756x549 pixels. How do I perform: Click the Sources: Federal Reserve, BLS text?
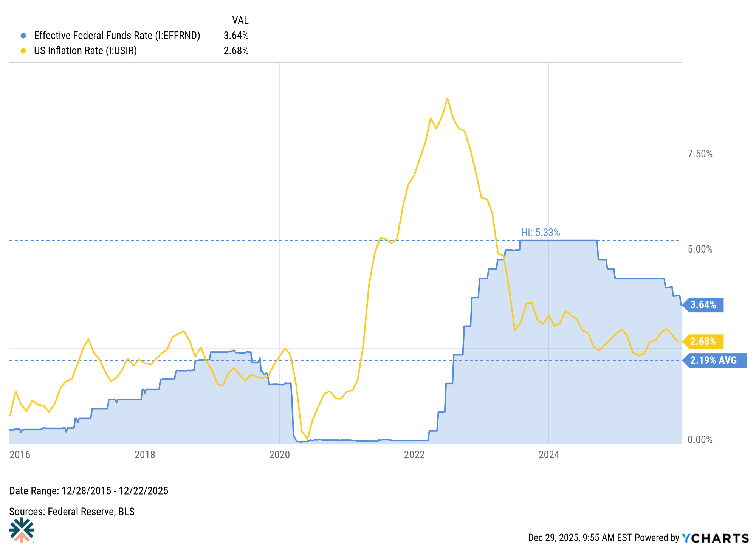coord(72,512)
